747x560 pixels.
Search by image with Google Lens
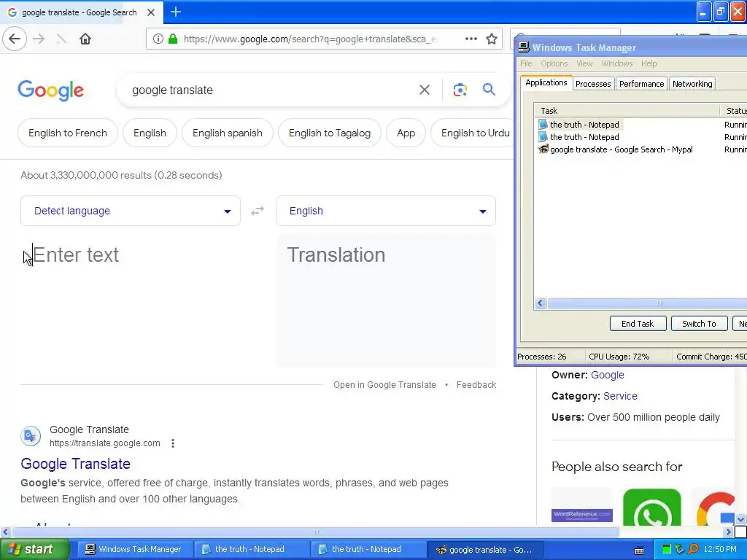click(x=460, y=90)
